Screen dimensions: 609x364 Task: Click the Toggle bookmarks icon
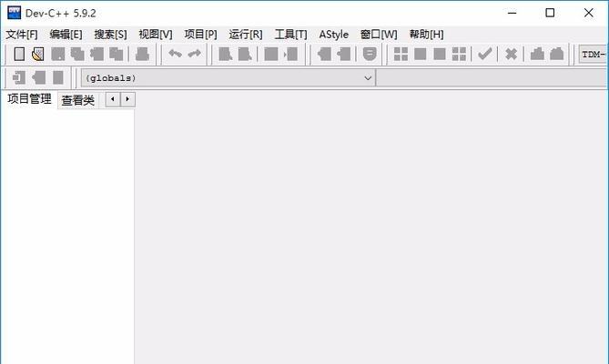38,77
